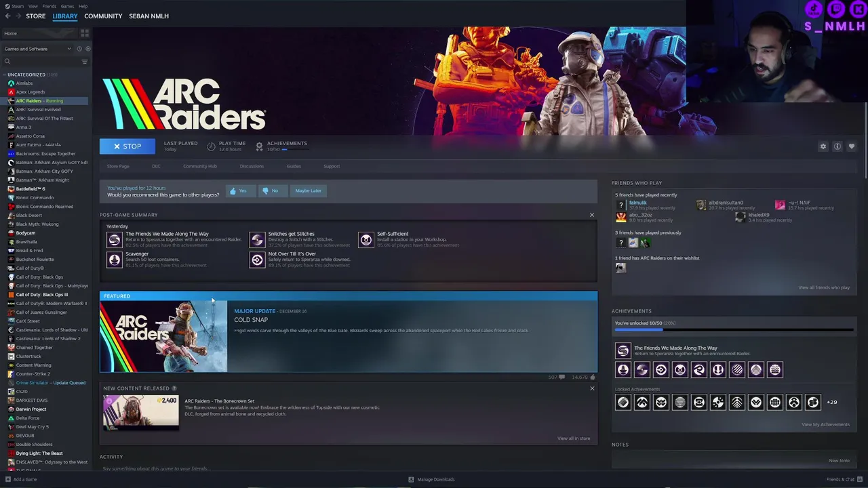Open the NAIF friend's pink avatar
Screen dimensions: 868x488
coord(780,205)
